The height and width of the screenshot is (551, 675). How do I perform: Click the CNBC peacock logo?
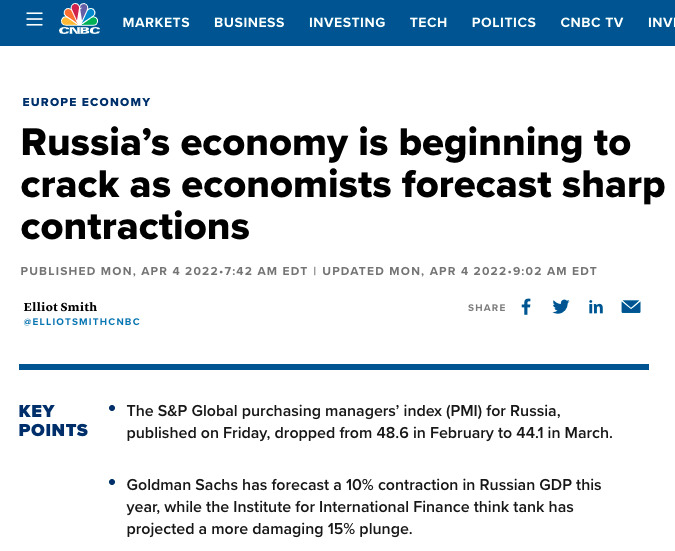point(80,19)
